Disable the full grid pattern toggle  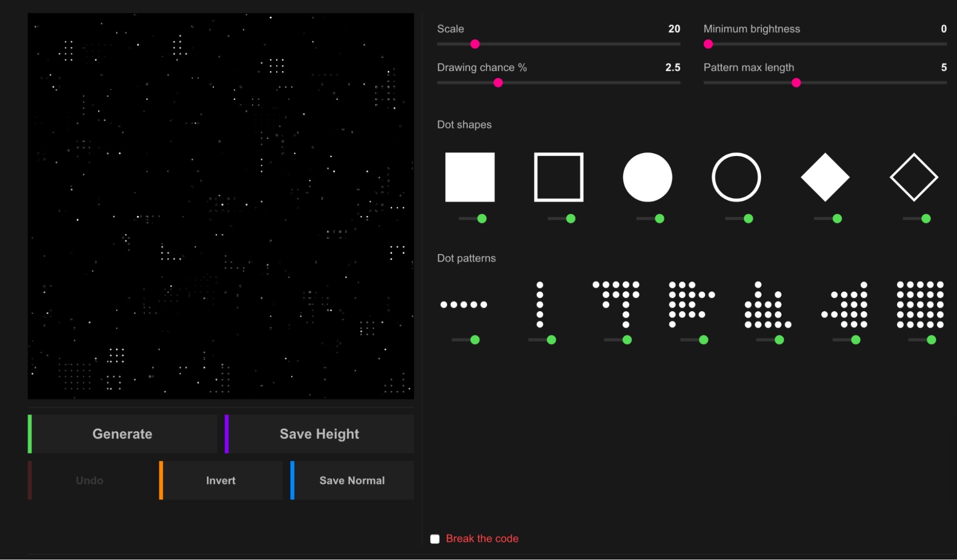click(x=923, y=340)
